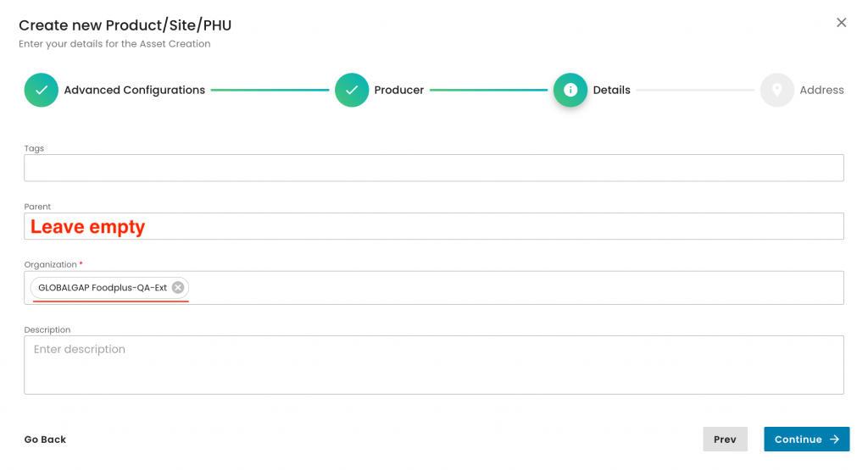Click the Address step location pin icon
This screenshot has width=868, height=470.
[x=776, y=90]
